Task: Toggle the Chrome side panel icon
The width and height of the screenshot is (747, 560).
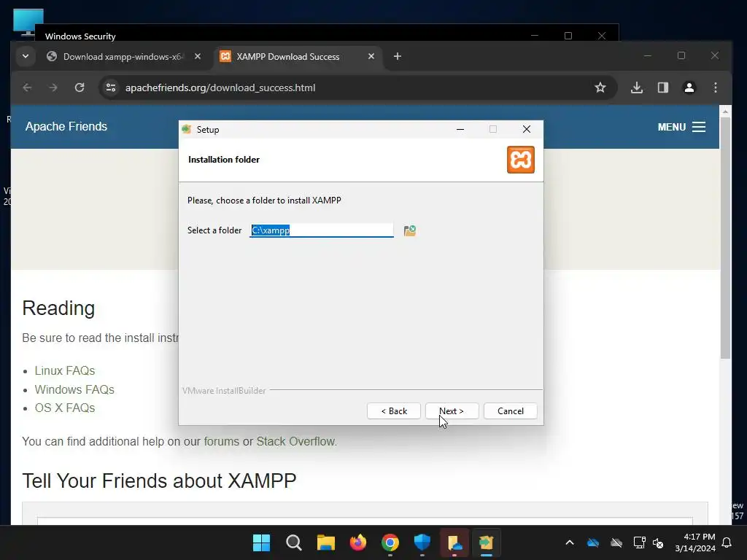Action: [x=663, y=87]
